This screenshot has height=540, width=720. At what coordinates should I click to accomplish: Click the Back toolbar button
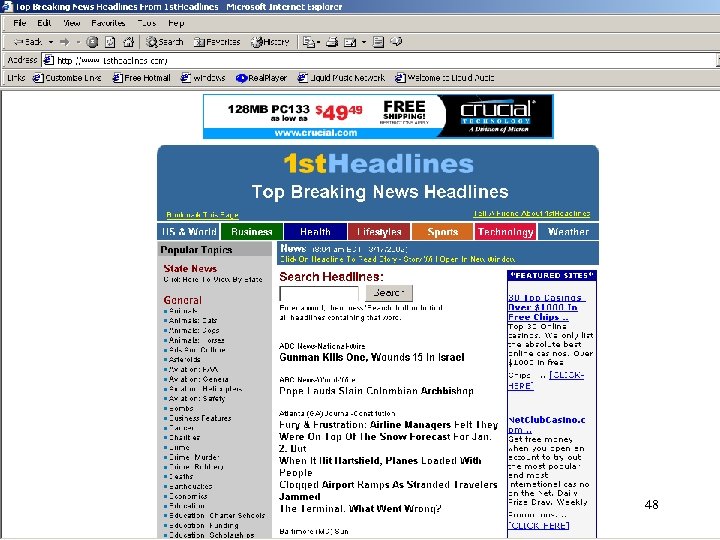pos(28,42)
